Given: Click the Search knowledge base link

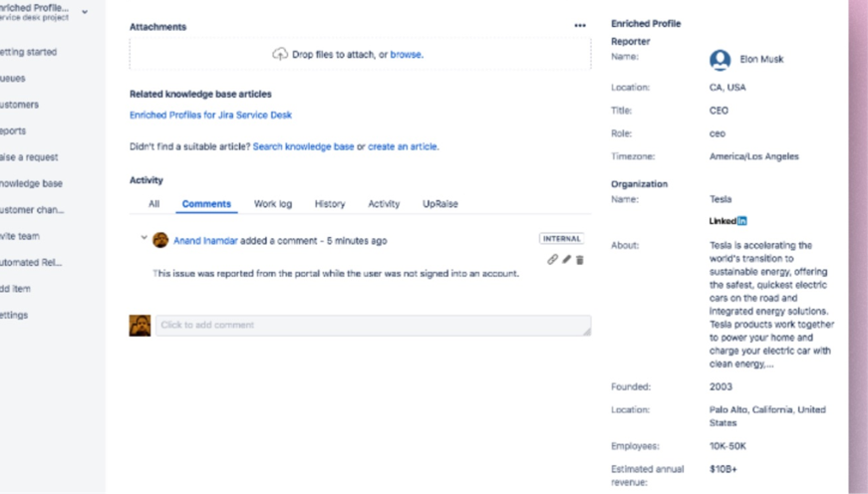Looking at the screenshot, I should coord(303,146).
